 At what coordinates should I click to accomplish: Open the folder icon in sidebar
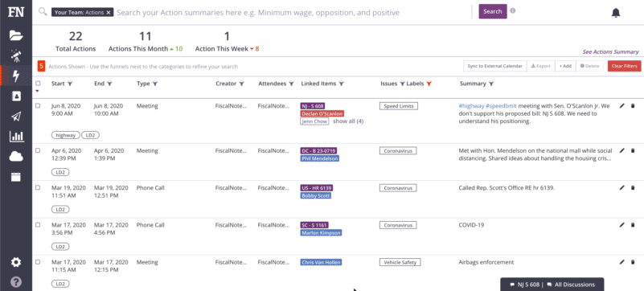tap(16, 35)
